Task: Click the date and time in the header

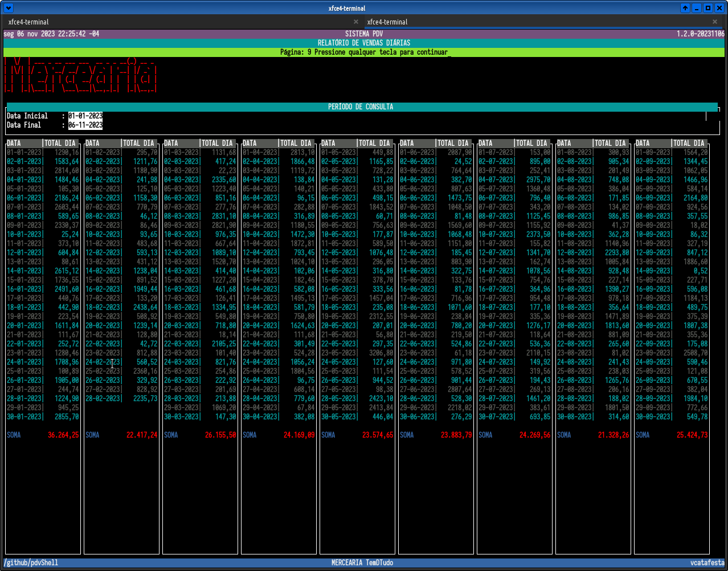Action: 51,34
